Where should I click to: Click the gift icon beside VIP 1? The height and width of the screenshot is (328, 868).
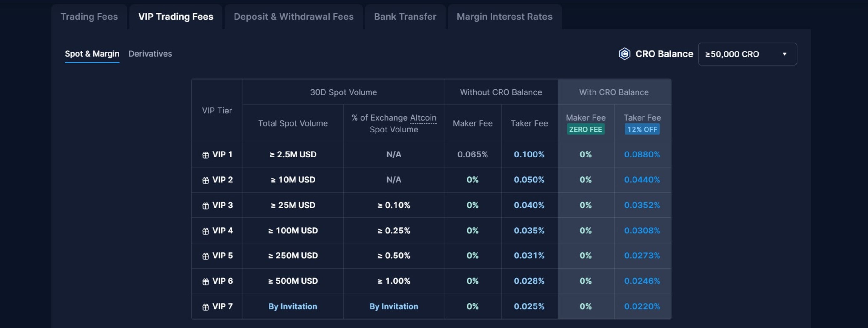(205, 155)
